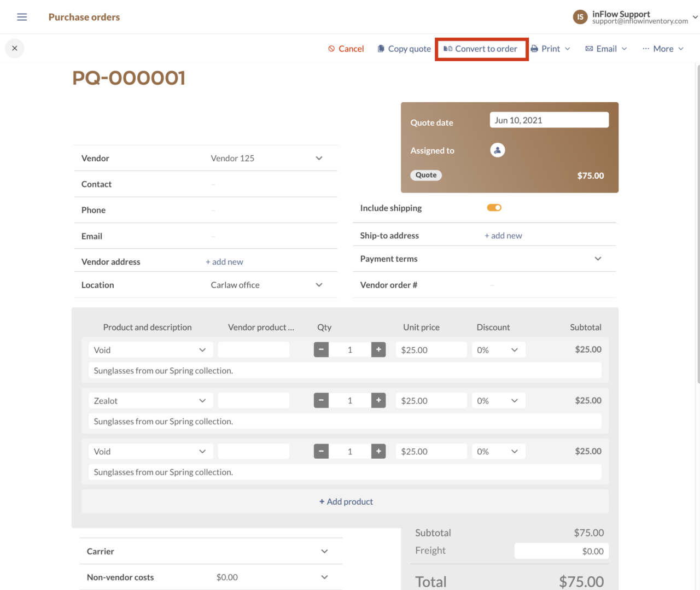Open the Email dropdown menu

click(x=606, y=49)
